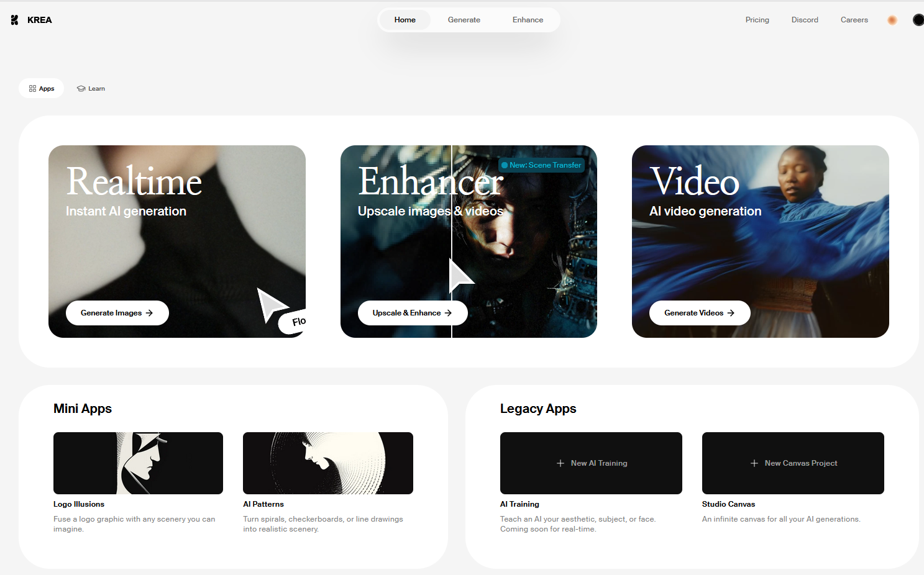Screen dimensions: 924x575
Task: Open the AI Patterns thumbnail image
Action: point(328,463)
